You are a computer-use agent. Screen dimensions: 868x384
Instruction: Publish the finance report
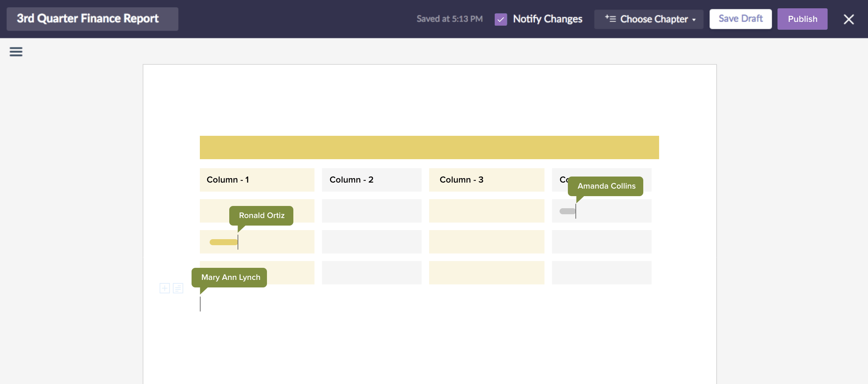pyautogui.click(x=802, y=19)
